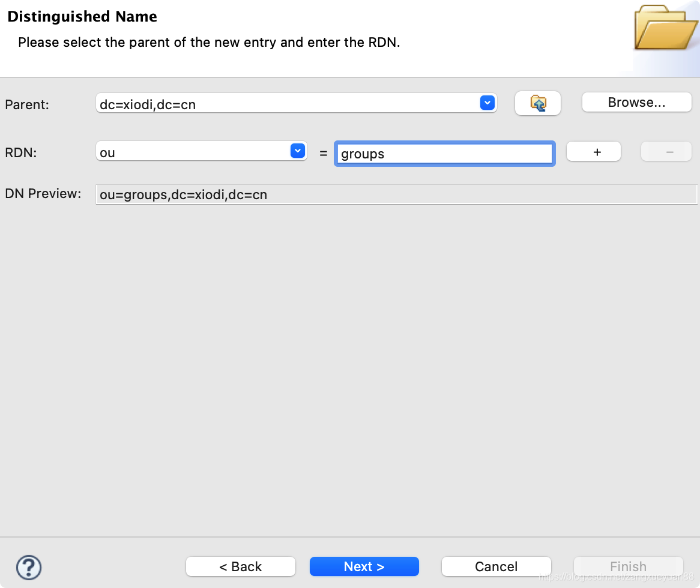Focus the RDN value field containing groups

tap(444, 154)
